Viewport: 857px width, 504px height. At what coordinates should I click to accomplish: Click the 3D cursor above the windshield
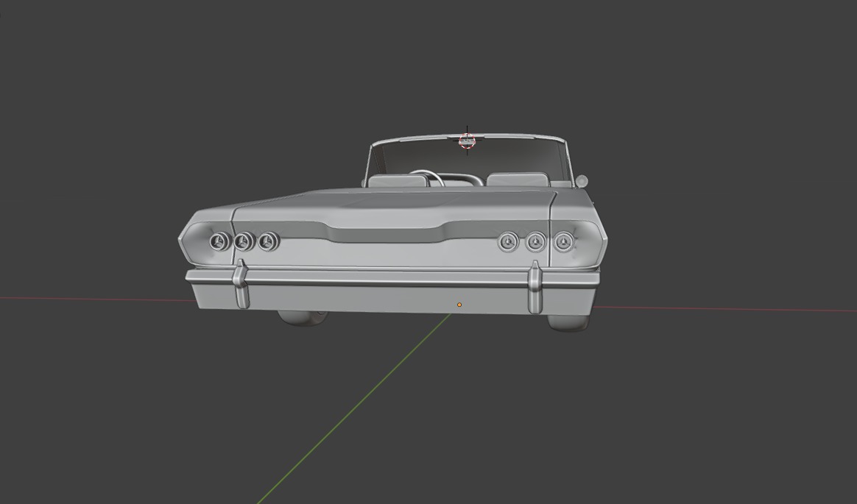click(467, 141)
